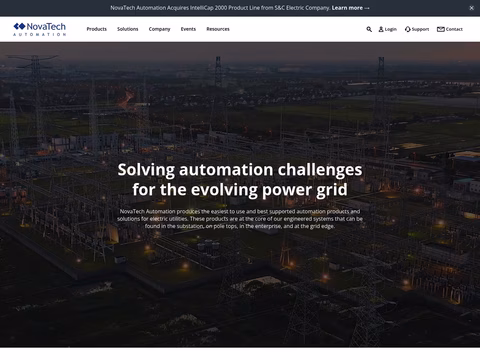This screenshot has height=360, width=480.
Task: Click the IntelliCap 2000 acquisition announcement text
Action: click(x=220, y=8)
